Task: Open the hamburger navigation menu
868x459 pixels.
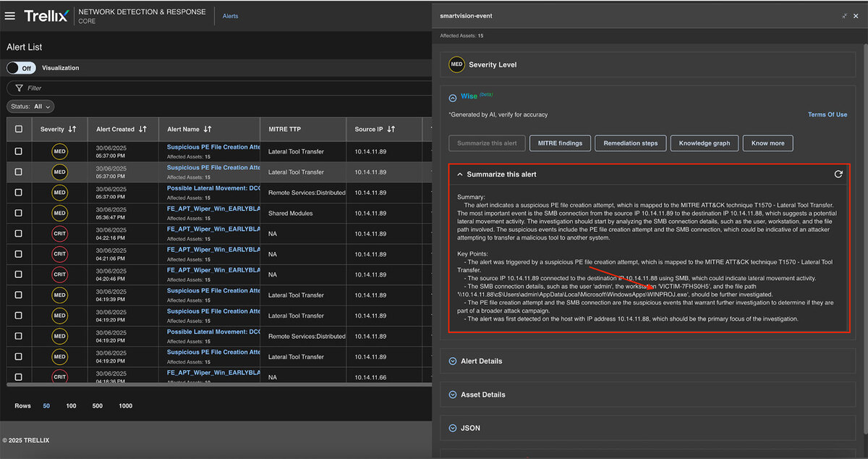Action: coord(10,16)
